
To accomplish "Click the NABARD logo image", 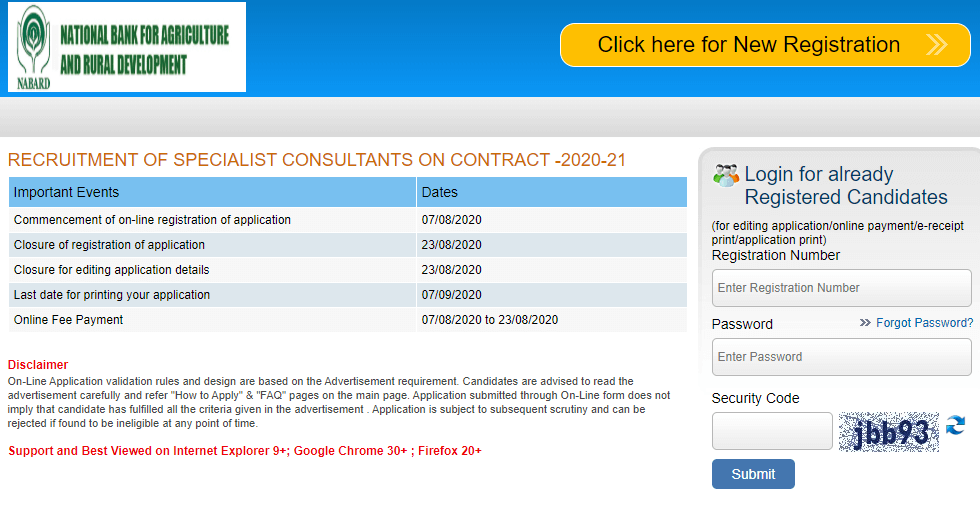I will [x=127, y=48].
